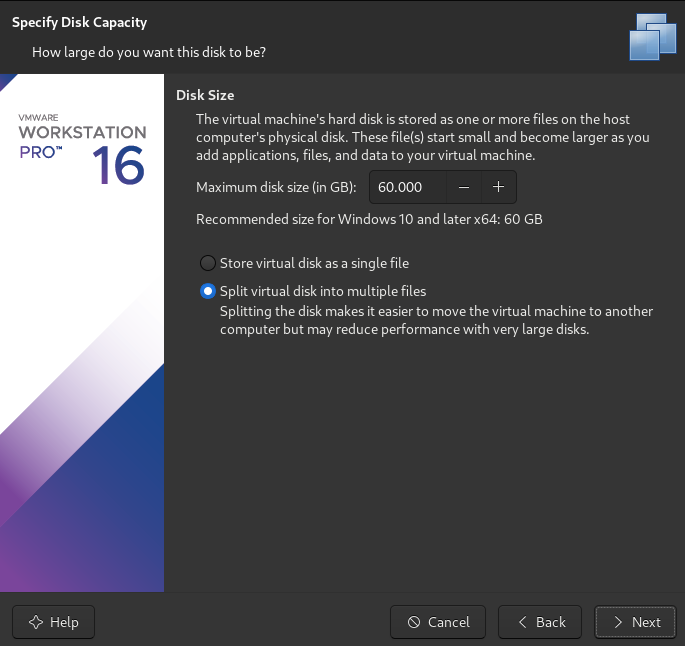
Task: Cancel the new virtual machine wizard
Action: pyautogui.click(x=438, y=622)
